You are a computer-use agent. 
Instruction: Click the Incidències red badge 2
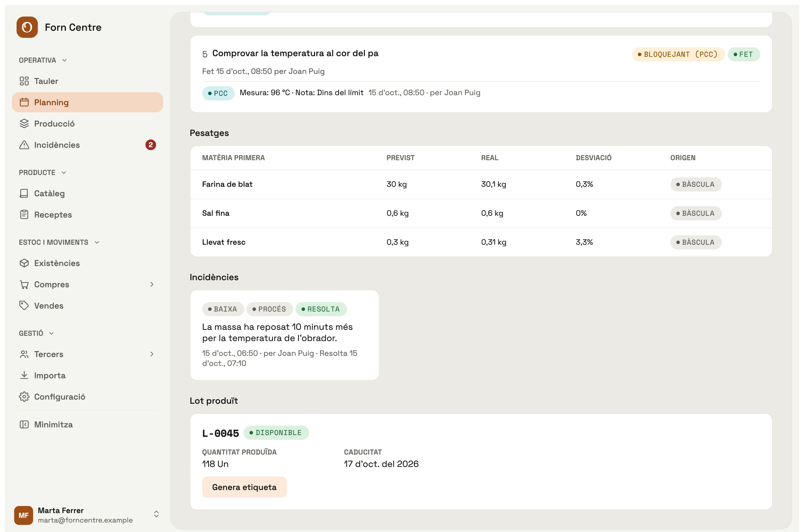[151, 145]
